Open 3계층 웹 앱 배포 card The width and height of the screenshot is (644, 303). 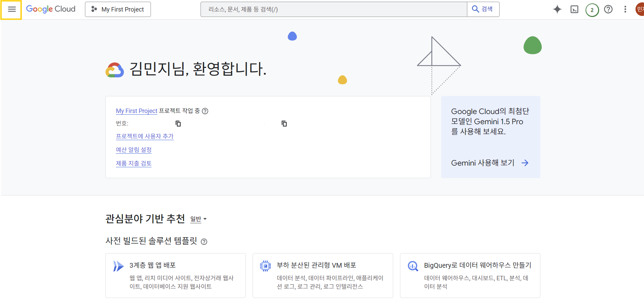[175, 276]
